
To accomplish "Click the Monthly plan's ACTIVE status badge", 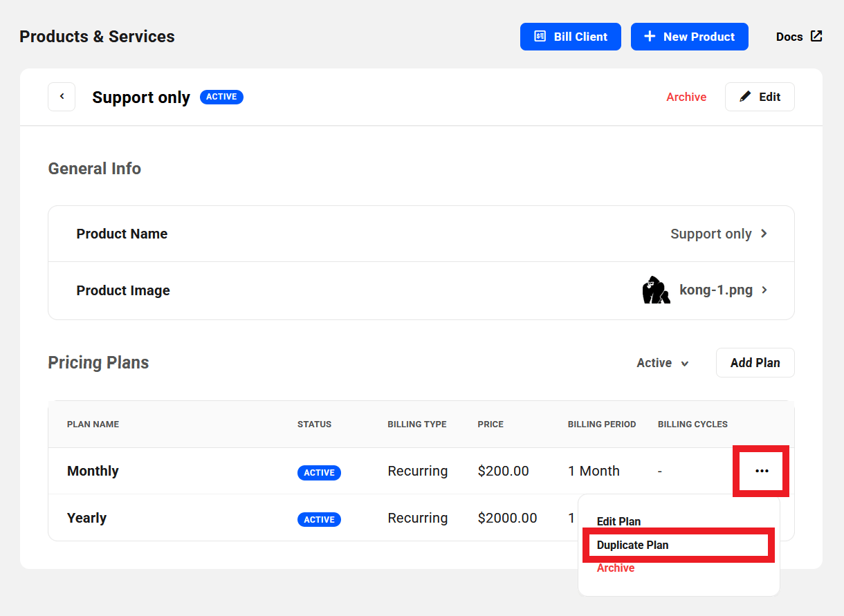I will click(319, 473).
